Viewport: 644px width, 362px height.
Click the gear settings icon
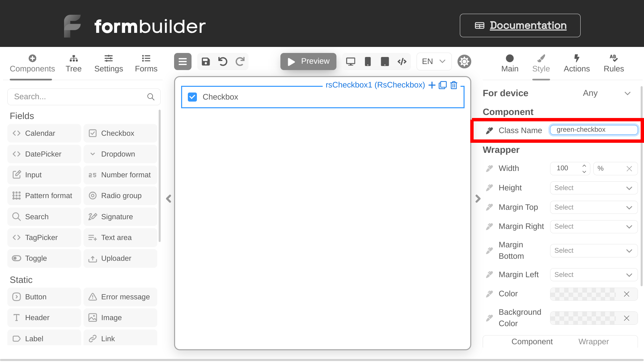465,61
